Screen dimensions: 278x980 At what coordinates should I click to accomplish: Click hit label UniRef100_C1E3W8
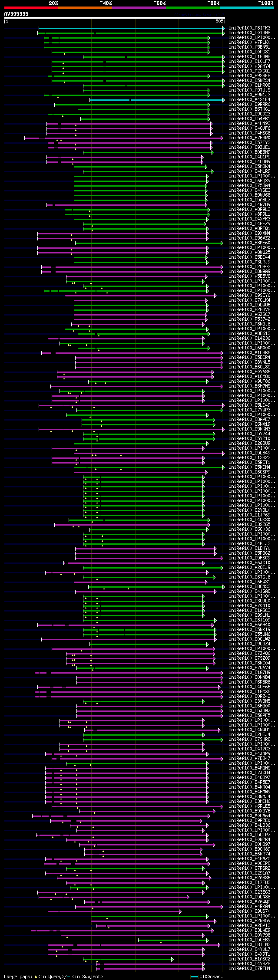(x=249, y=57)
